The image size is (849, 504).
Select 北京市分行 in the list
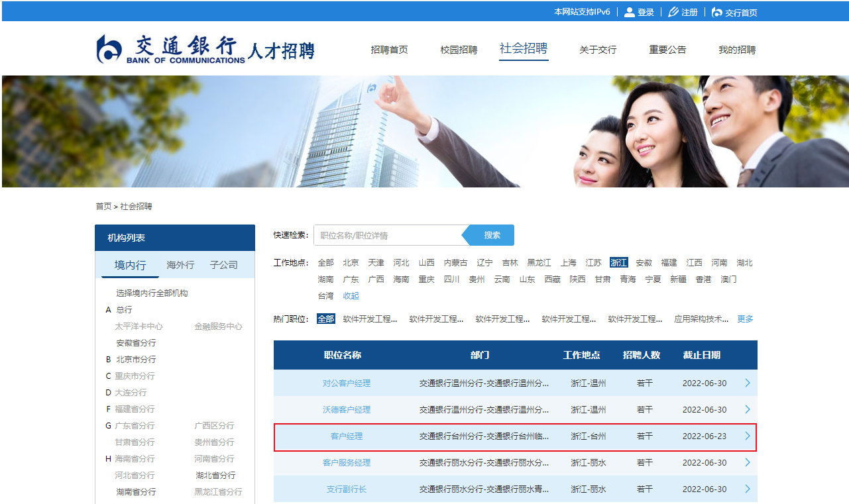click(136, 359)
